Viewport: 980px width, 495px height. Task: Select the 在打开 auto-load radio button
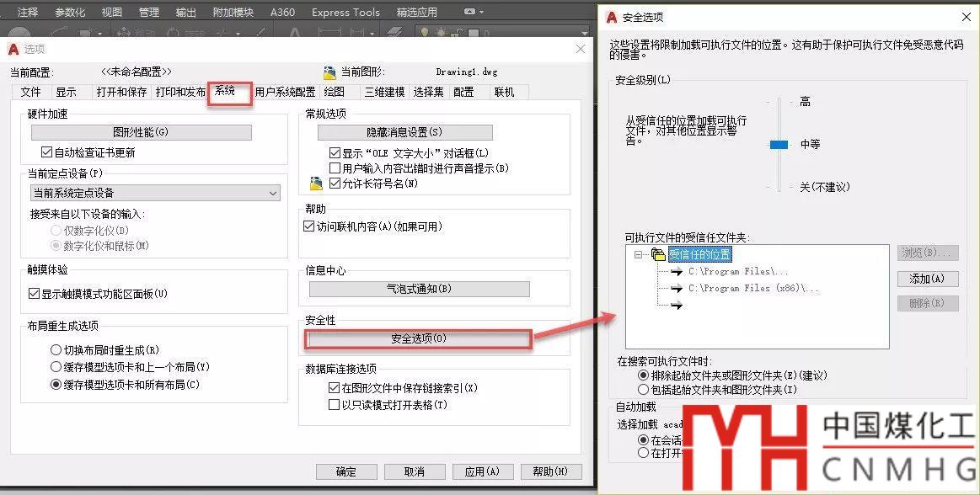[643, 453]
